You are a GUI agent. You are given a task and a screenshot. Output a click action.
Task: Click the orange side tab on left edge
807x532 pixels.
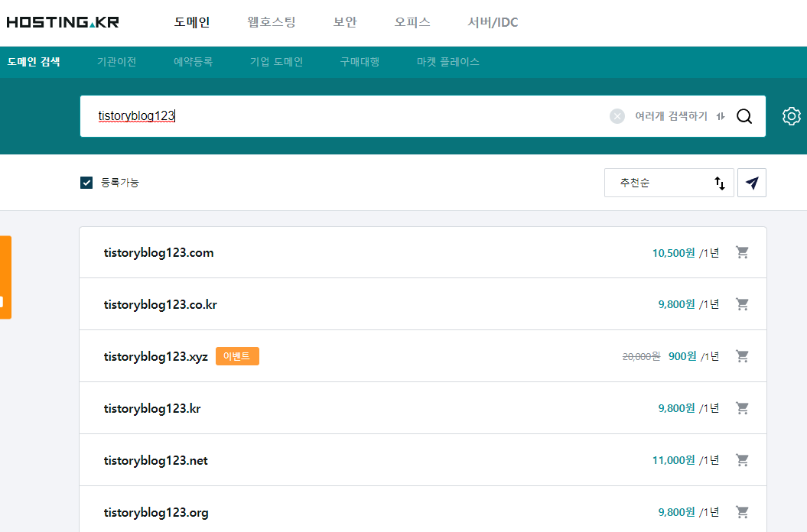tap(5, 277)
